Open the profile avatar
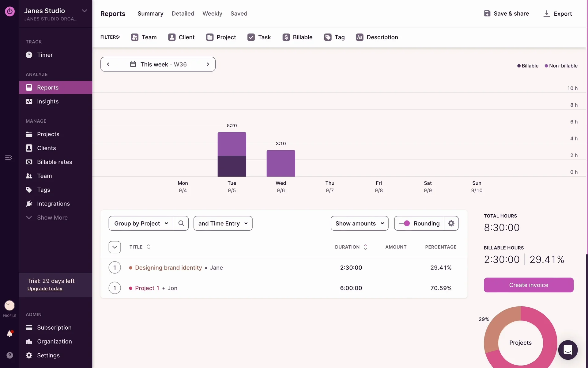This screenshot has width=588, height=368. (9, 305)
